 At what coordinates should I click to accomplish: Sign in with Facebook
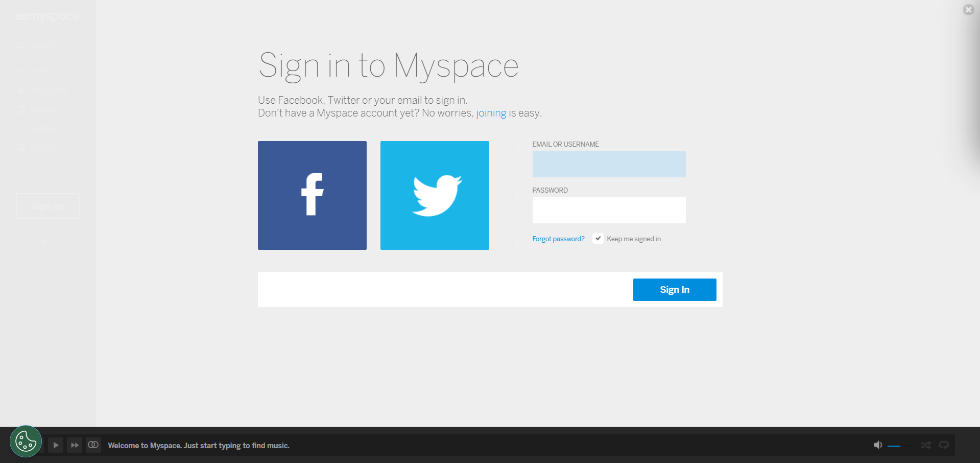pos(312,195)
